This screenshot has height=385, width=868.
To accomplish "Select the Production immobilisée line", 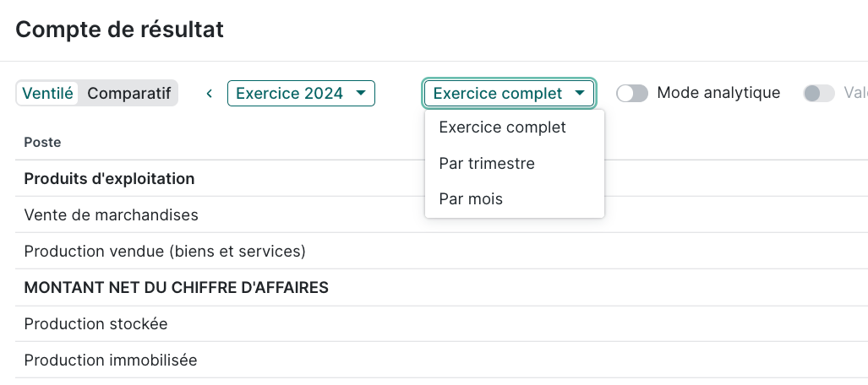I will [x=111, y=361].
